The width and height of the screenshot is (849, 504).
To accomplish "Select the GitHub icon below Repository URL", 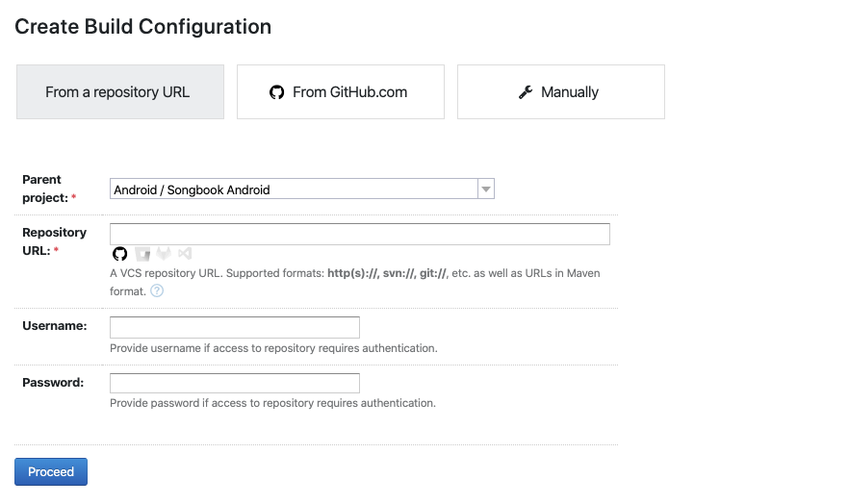I will 119,253.
